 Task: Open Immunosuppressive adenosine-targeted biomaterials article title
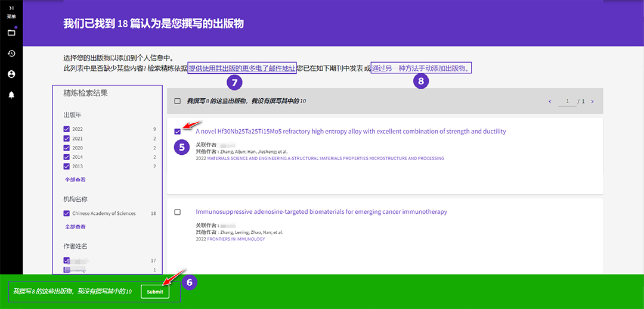click(321, 212)
